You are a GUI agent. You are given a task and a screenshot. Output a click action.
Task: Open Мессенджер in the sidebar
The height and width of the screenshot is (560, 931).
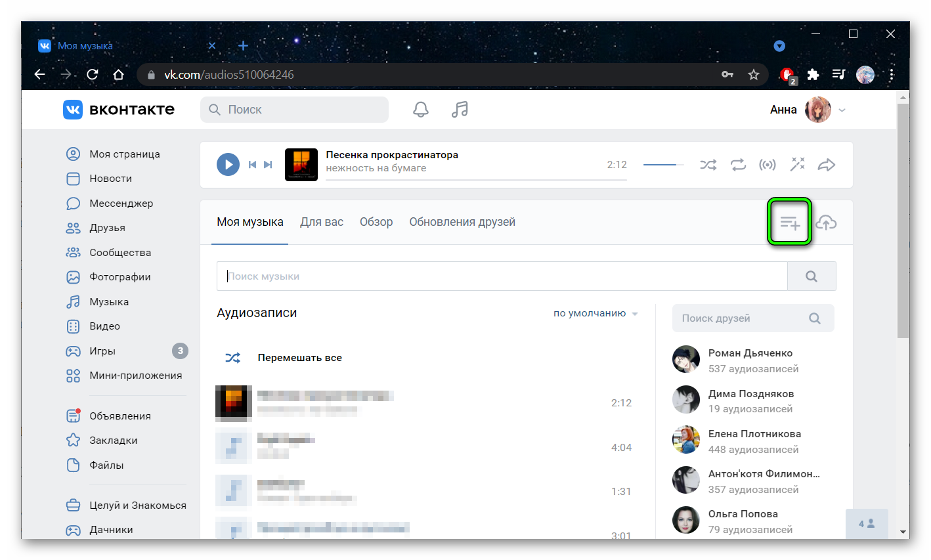[x=110, y=204]
